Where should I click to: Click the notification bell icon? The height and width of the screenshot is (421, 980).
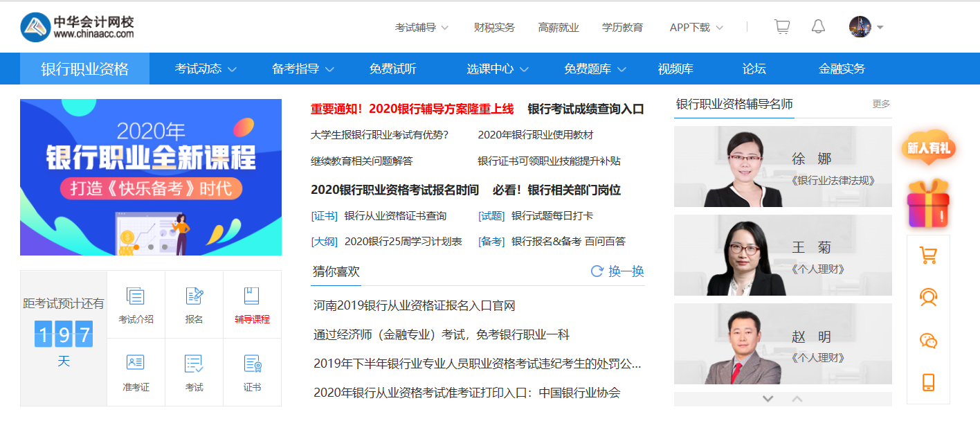[818, 27]
